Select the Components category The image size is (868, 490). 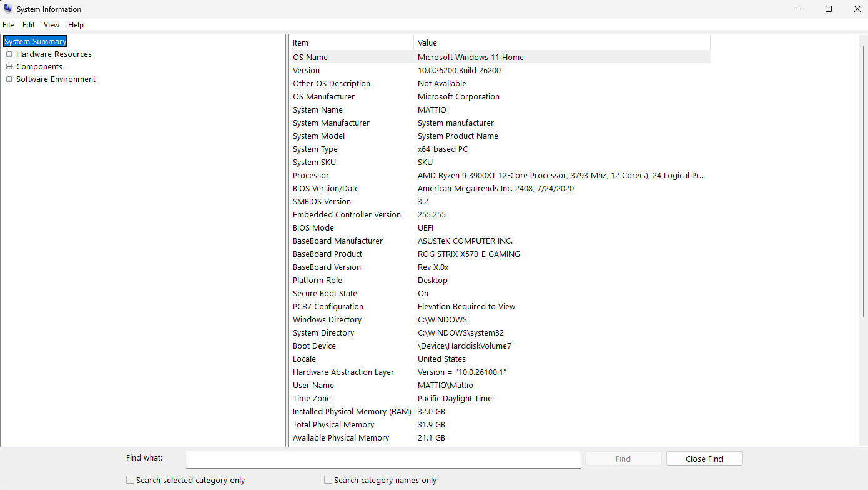pyautogui.click(x=39, y=67)
